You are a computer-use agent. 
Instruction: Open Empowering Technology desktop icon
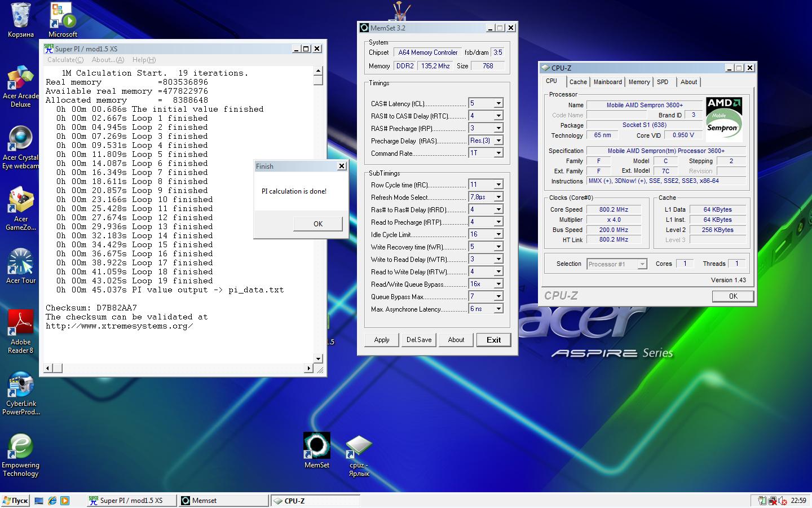[x=21, y=456]
